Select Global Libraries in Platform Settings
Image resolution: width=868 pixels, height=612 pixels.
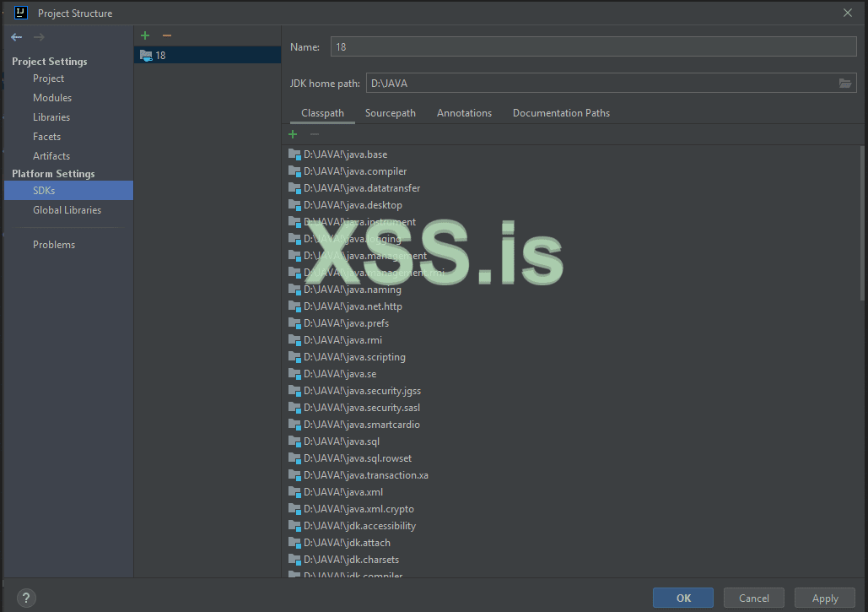coord(67,210)
